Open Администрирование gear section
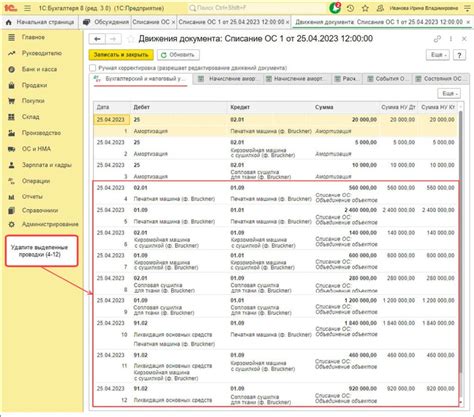The height and width of the screenshot is (417, 474). tap(50, 224)
